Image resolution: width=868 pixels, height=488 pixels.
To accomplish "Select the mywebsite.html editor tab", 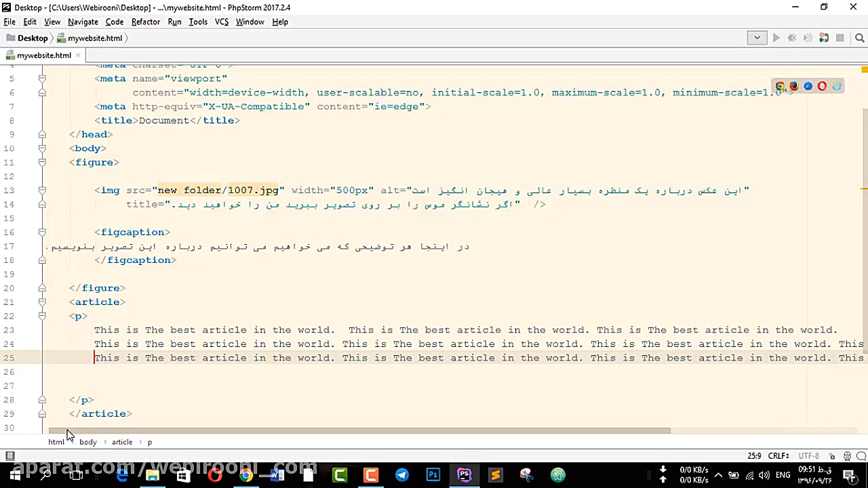I will pyautogui.click(x=42, y=55).
